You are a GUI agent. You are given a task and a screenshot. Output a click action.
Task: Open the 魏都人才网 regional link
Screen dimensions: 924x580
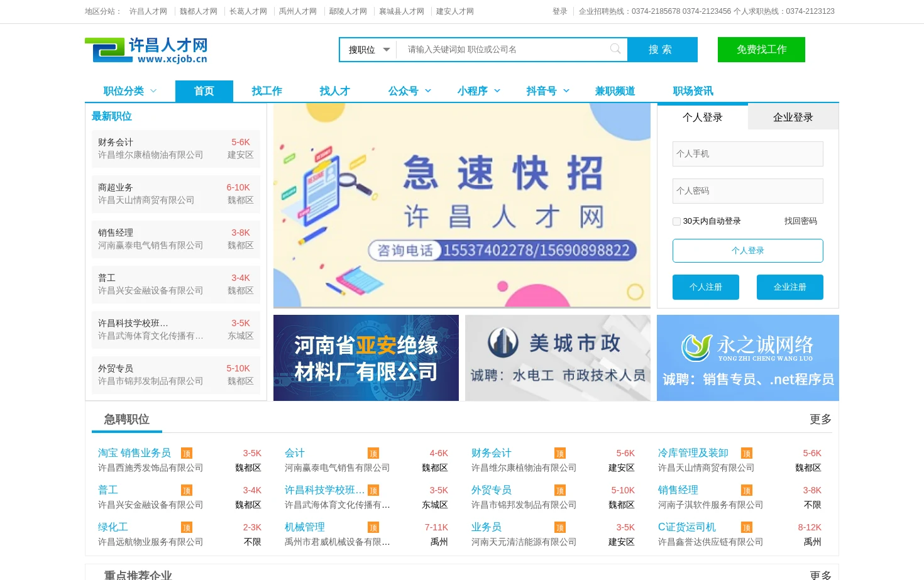point(199,11)
